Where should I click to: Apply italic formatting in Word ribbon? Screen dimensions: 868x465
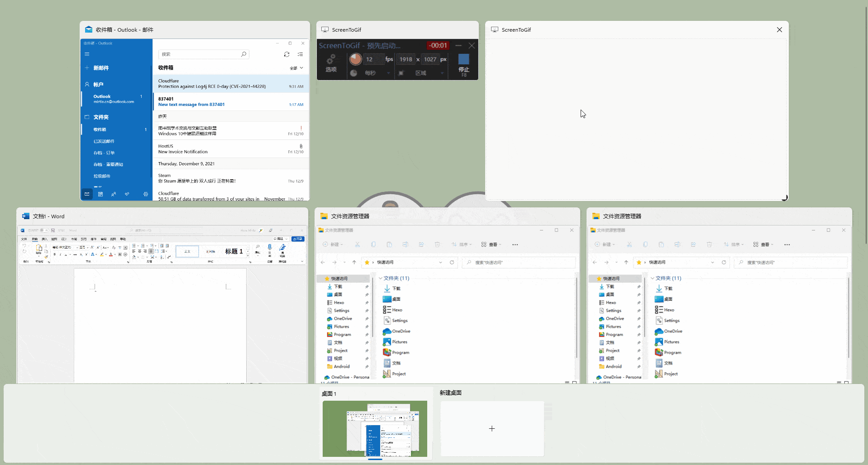(61, 254)
